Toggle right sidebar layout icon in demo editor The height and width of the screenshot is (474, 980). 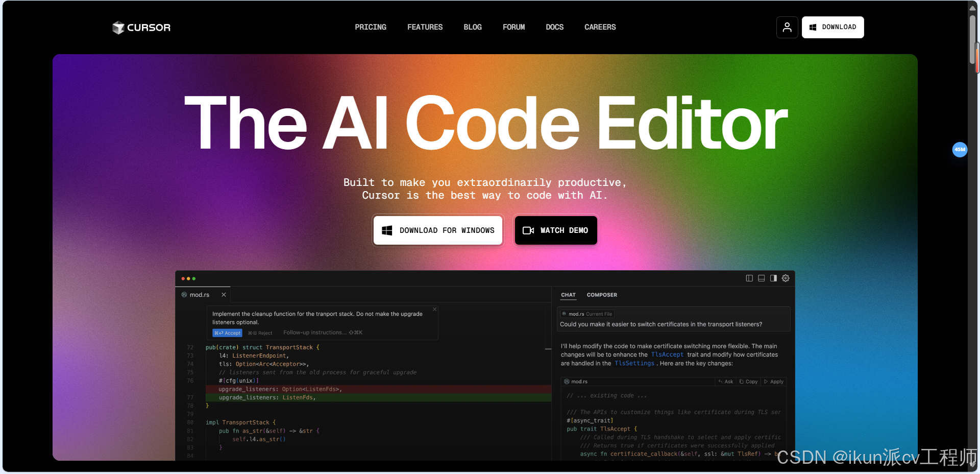click(x=773, y=278)
